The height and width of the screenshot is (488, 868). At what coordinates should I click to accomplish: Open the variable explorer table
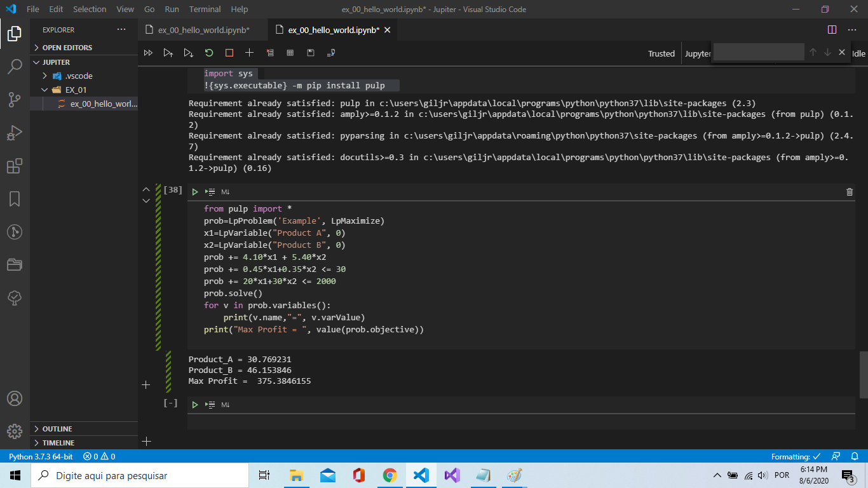tap(290, 53)
